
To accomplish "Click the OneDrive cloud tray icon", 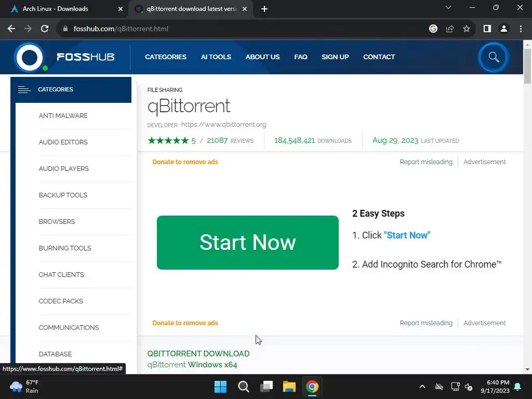I will 439,387.
